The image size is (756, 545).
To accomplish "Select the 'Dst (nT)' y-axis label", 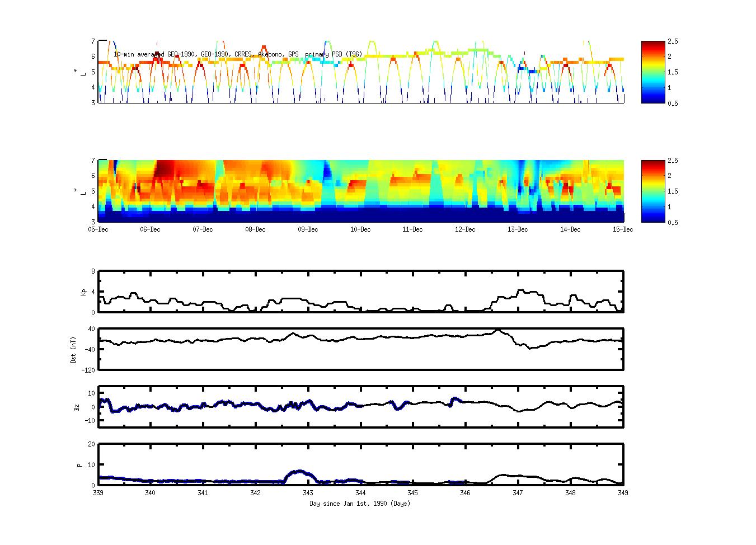I will point(73,349).
